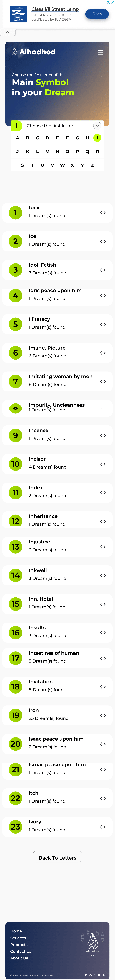
Task: Expand the letter chooser dropdown arrow
Action: 97,126
